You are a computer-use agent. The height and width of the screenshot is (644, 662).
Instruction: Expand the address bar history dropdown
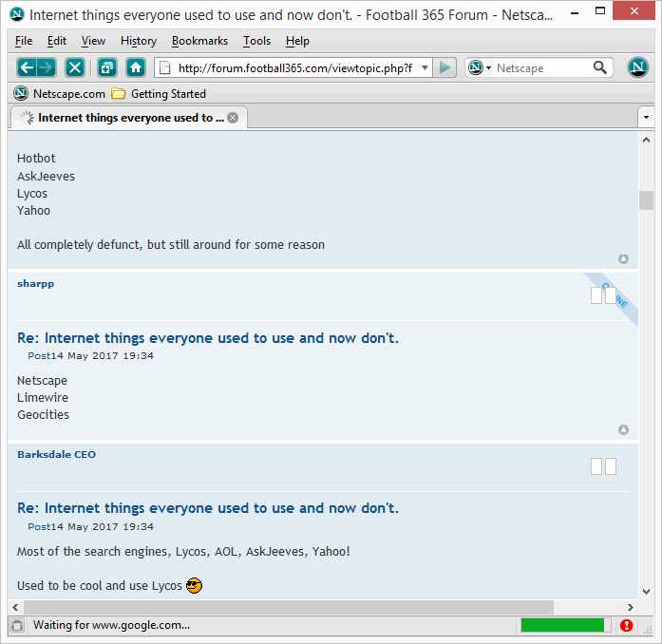(x=425, y=67)
